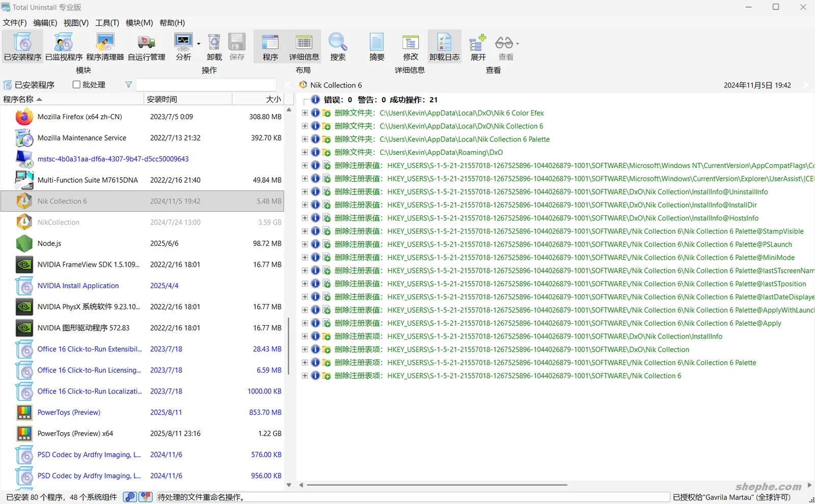Expand the AppData\Roaming\DxO folder entry

305,152
